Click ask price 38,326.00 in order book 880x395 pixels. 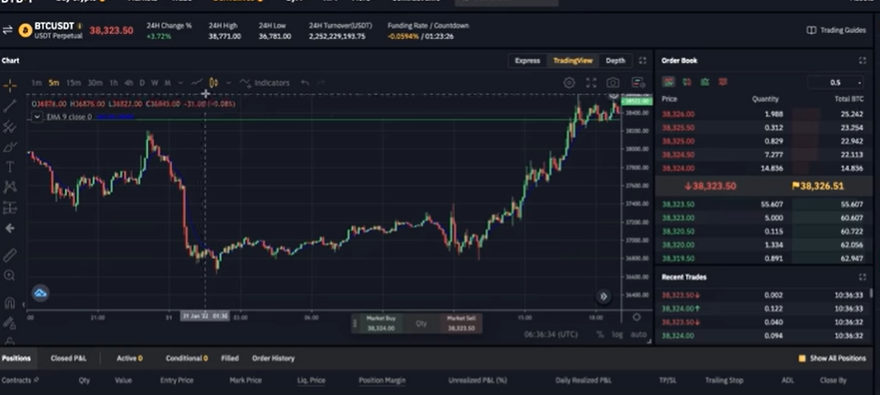pos(678,114)
